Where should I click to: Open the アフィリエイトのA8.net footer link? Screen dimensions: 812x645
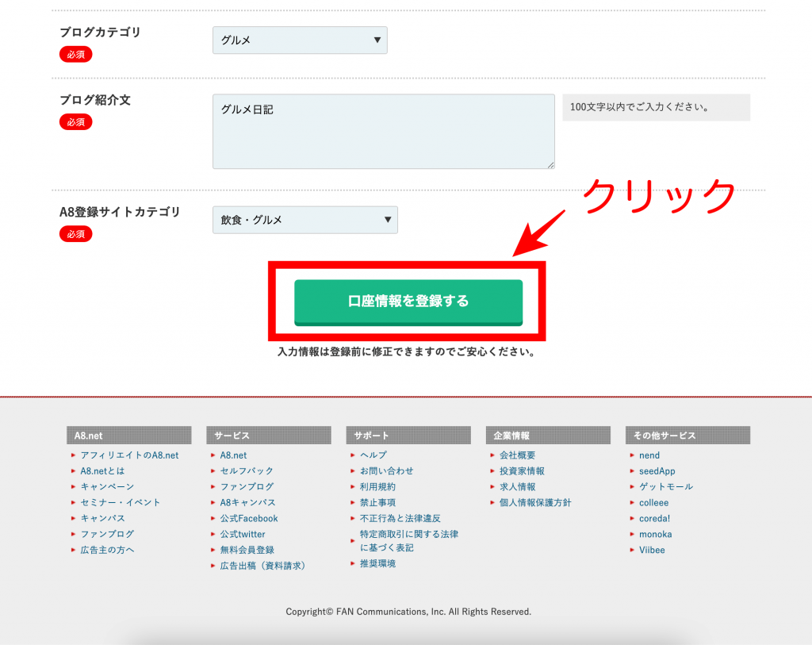(129, 455)
